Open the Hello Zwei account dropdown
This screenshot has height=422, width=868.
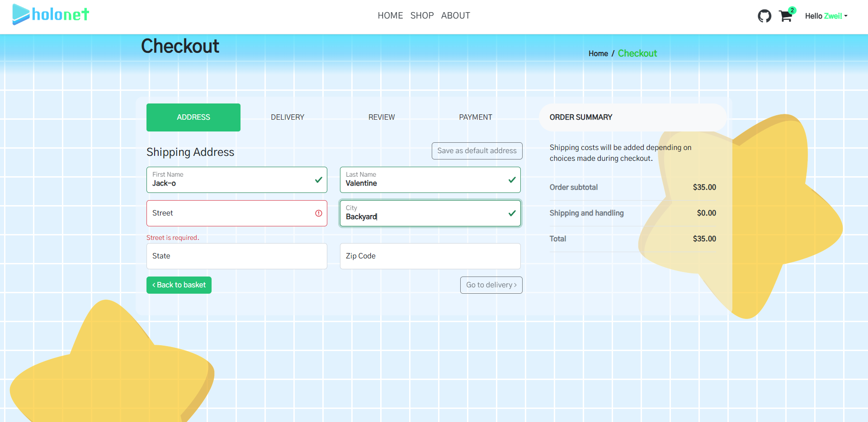[826, 16]
